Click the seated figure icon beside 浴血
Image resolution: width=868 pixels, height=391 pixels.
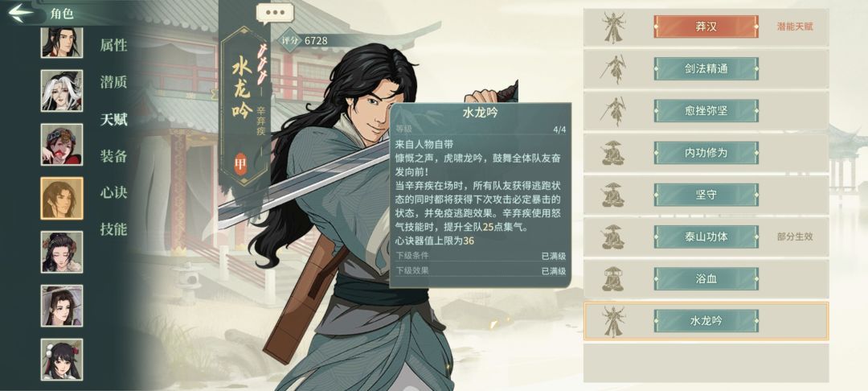pos(613,279)
